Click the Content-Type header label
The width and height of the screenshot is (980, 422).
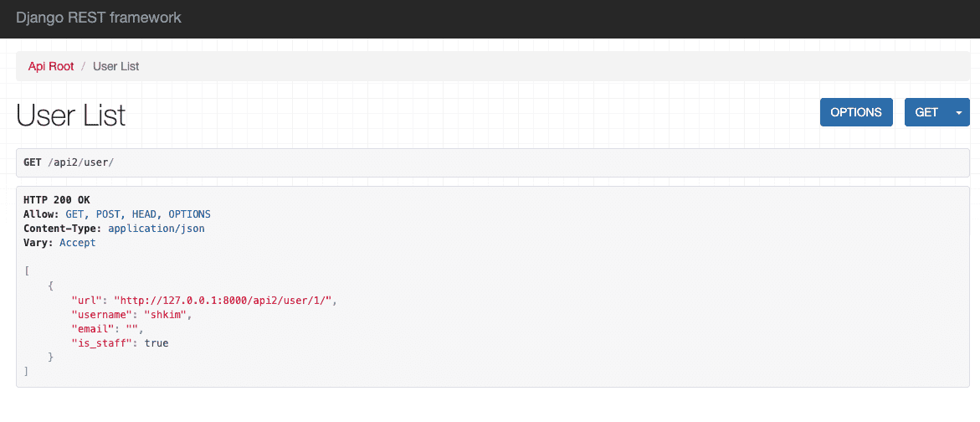pos(63,229)
